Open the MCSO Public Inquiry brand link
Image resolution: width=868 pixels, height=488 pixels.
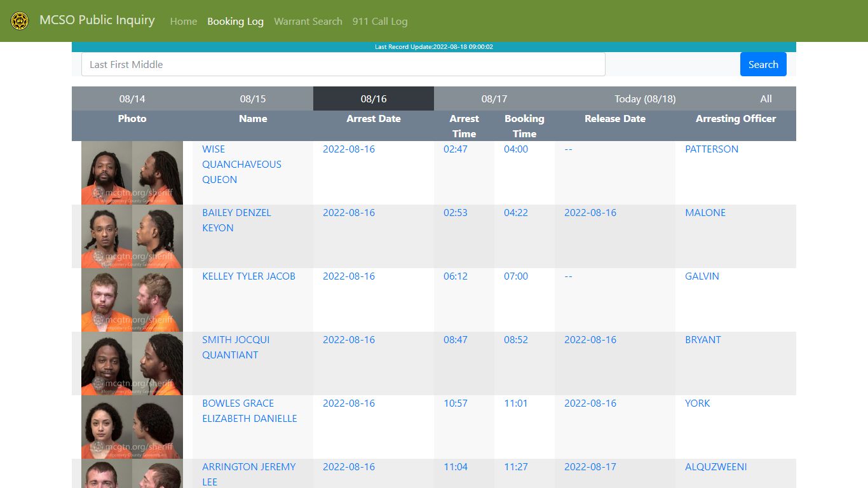pyautogui.click(x=97, y=20)
